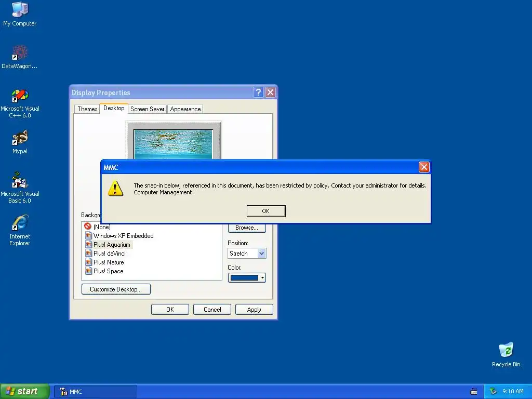Choose the Plus! Space background
This screenshot has width=532, height=399.
pos(104,271)
